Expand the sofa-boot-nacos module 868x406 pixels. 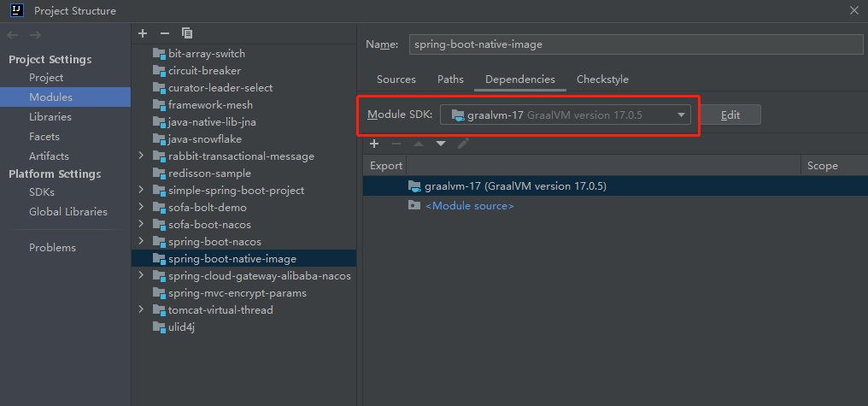(x=141, y=224)
